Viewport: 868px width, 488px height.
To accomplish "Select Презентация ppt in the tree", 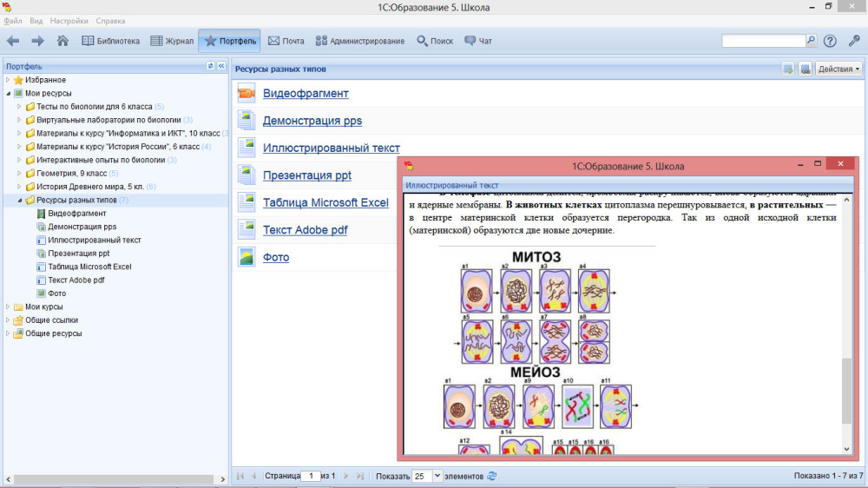I will coord(79,254).
